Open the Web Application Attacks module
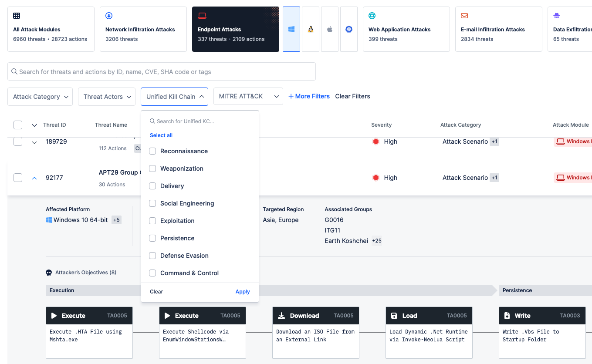The height and width of the screenshot is (364, 592). tap(406, 29)
